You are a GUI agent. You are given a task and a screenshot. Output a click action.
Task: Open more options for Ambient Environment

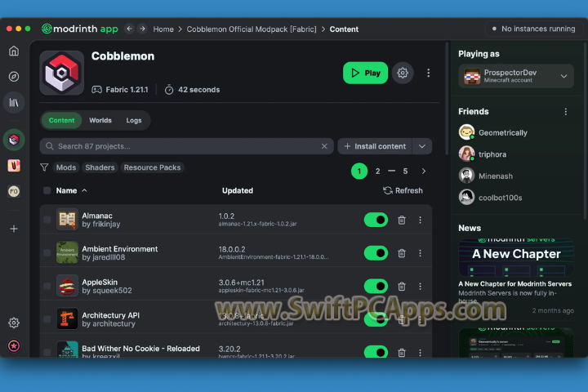[x=420, y=253]
